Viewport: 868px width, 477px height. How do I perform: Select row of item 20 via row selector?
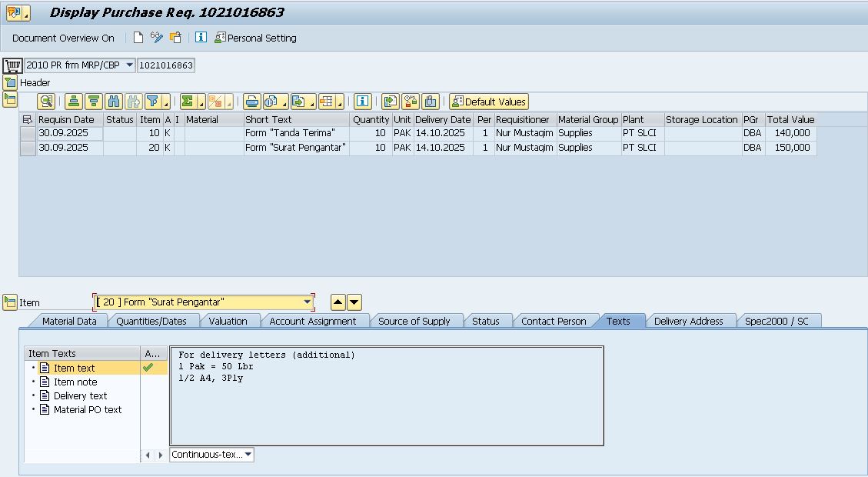click(x=28, y=148)
